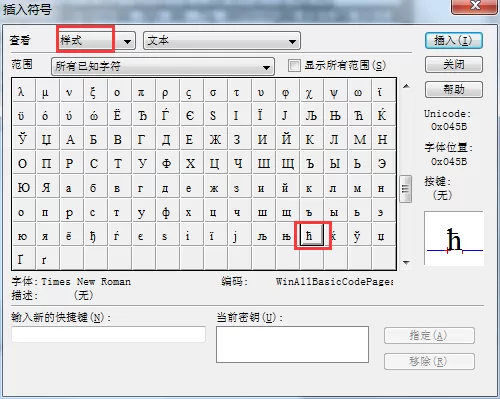This screenshot has width=500, height=399.
Task: Open the 样式 view dropdown
Action: click(96, 41)
